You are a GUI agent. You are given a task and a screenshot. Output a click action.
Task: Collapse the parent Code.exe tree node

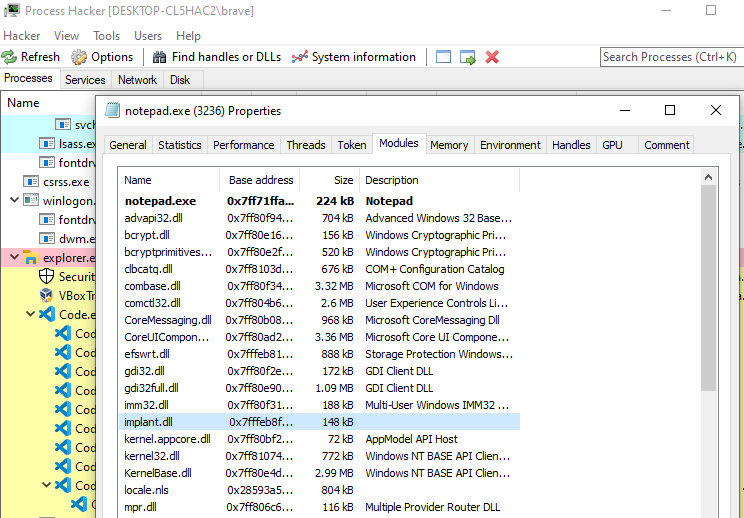tap(30, 314)
